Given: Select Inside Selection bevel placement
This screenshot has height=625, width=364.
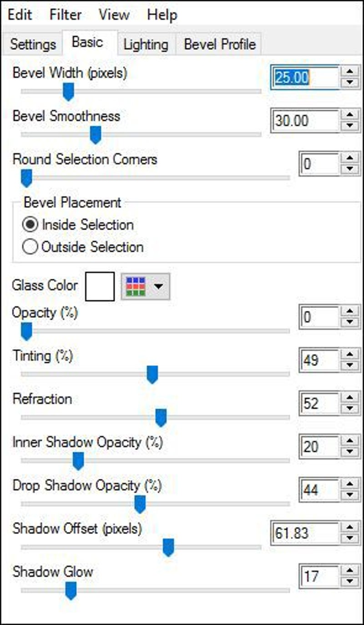Looking at the screenshot, I should 30,225.
